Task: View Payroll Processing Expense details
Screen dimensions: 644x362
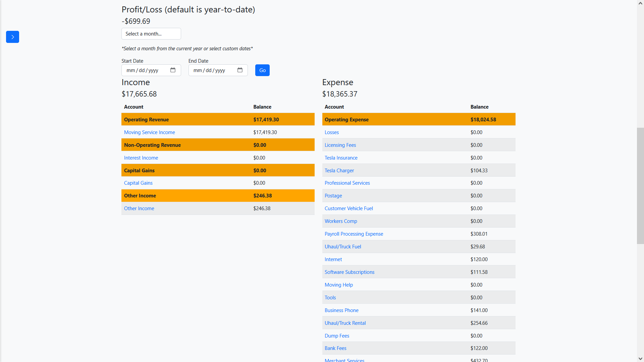Action: [x=354, y=234]
